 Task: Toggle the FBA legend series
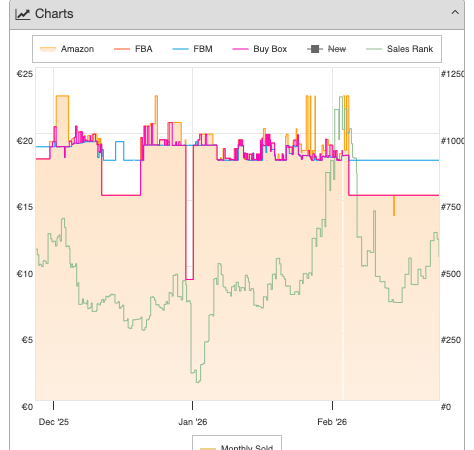coord(133,49)
